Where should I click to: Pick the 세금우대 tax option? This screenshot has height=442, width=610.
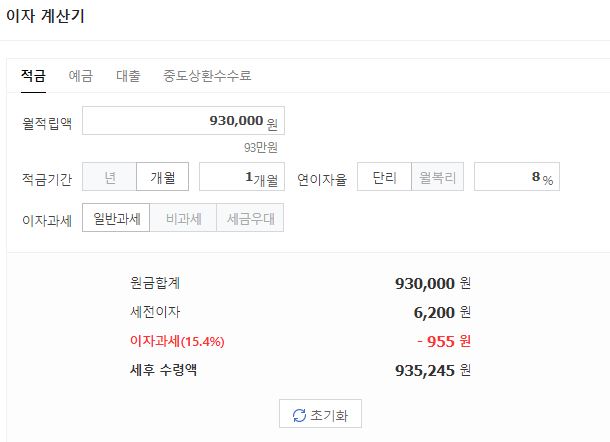pos(250,218)
